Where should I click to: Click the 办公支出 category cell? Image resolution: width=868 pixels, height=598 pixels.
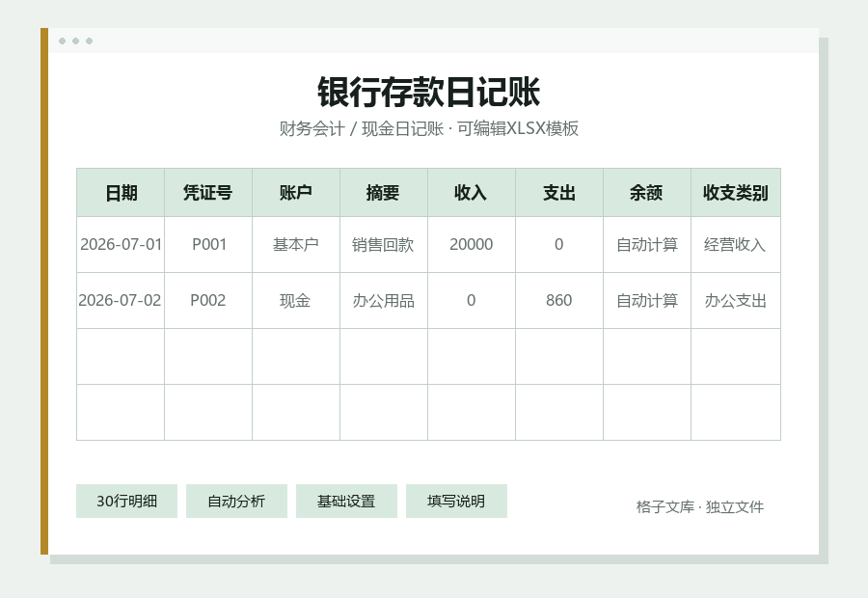(736, 301)
